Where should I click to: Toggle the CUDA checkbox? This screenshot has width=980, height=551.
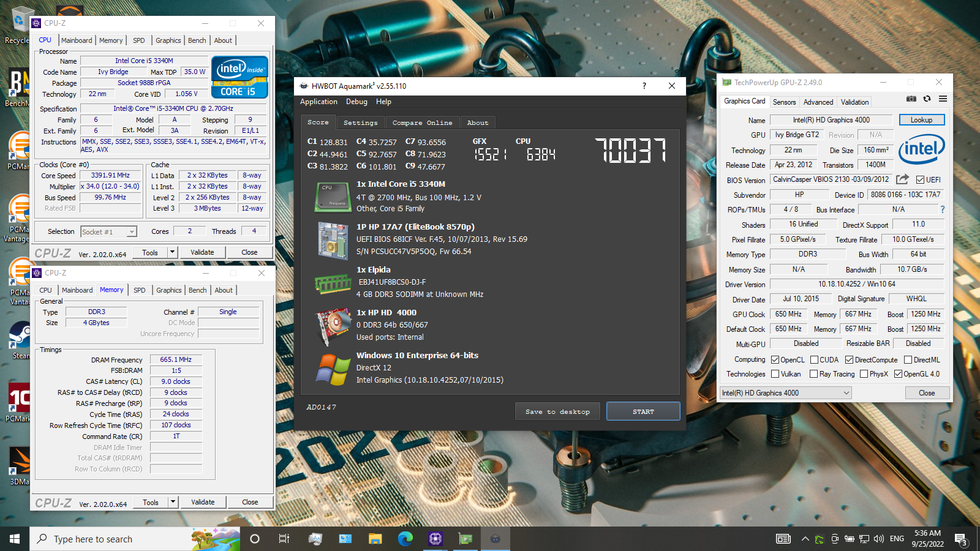click(x=814, y=360)
